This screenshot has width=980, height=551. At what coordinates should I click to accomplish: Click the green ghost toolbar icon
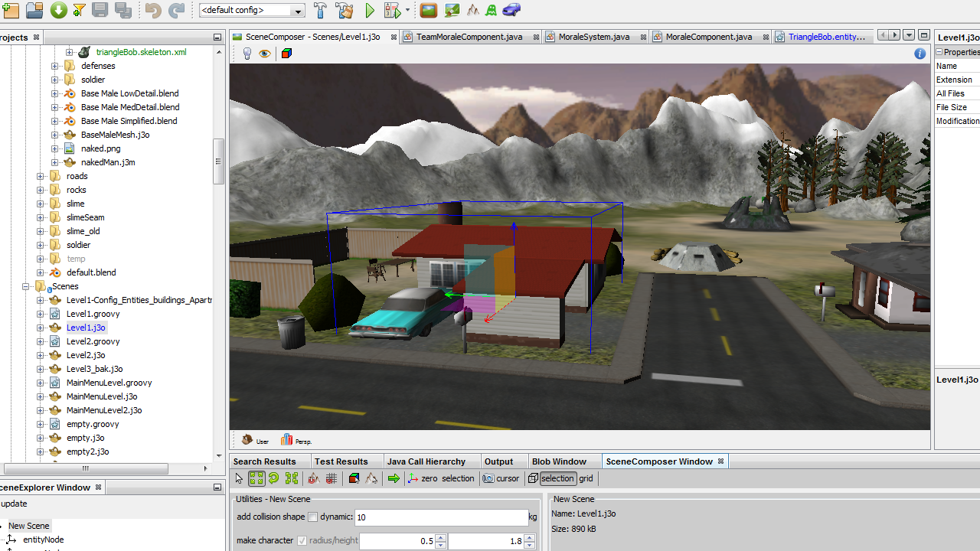491,11
